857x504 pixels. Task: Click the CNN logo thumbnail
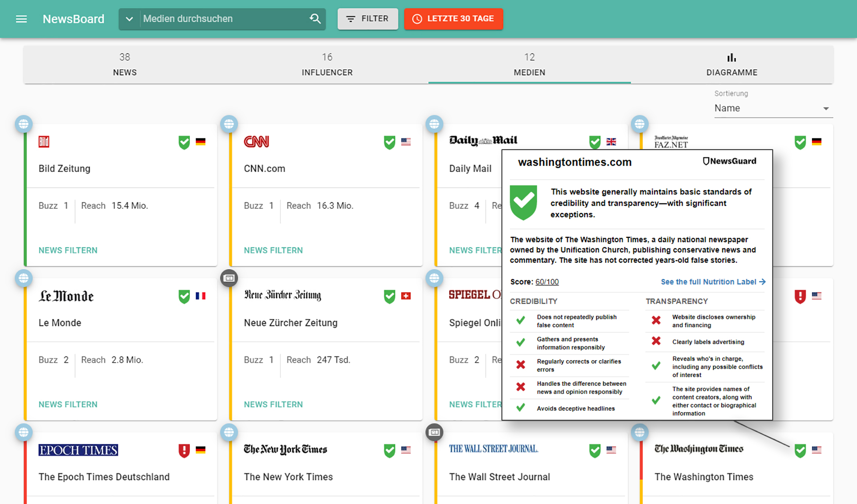click(x=256, y=141)
